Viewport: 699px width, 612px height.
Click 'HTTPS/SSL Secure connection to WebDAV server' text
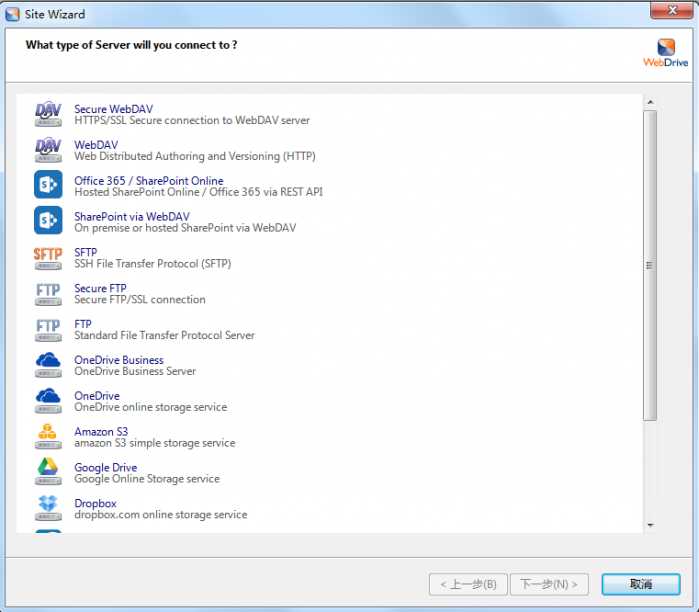(x=192, y=120)
